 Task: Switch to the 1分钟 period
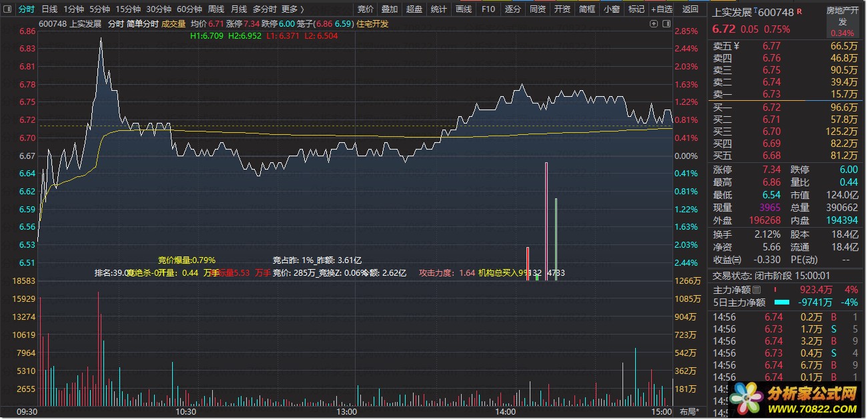click(73, 9)
